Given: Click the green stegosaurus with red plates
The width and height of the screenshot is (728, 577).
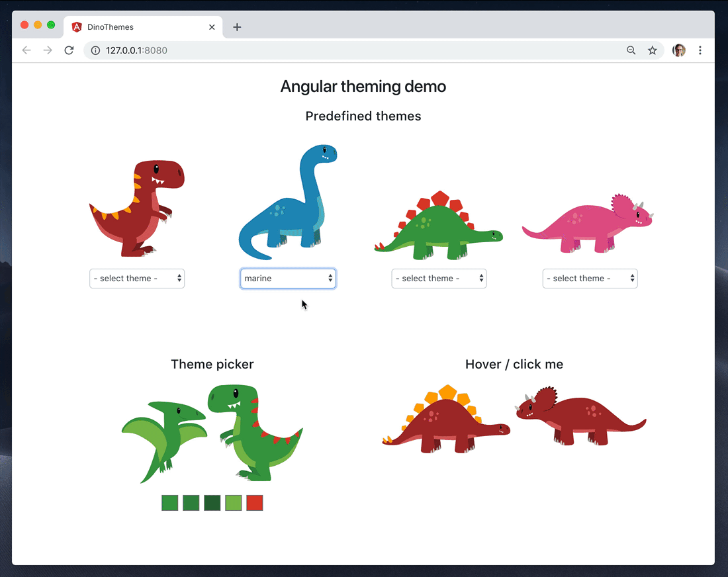Looking at the screenshot, I should pos(439,225).
